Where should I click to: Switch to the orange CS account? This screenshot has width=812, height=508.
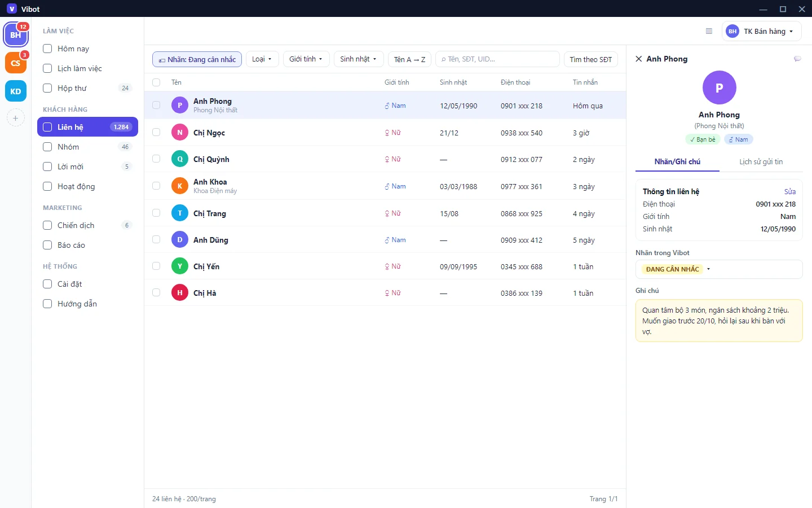[16, 63]
